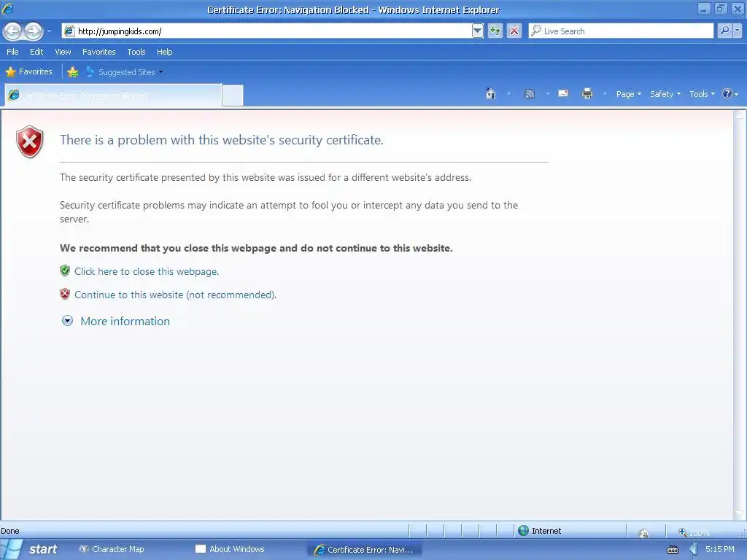The height and width of the screenshot is (560, 747).
Task: Click the address bar with jumpingkids.com URL
Action: coord(267,31)
